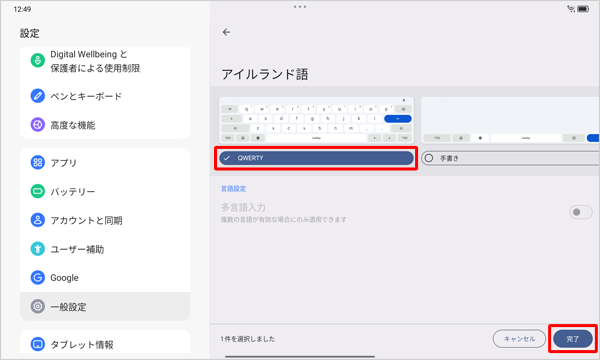This screenshot has height=360, width=600.
Task: Open バッテリー settings
Action: 105,191
